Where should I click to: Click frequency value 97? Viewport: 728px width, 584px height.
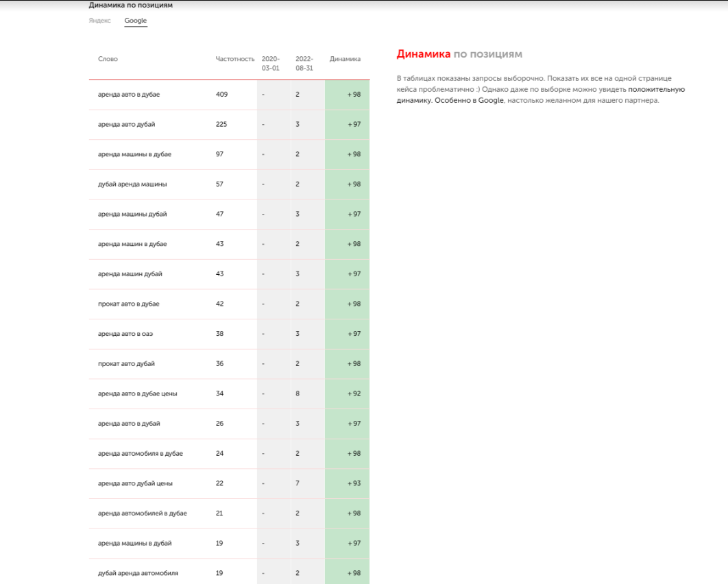click(x=219, y=154)
